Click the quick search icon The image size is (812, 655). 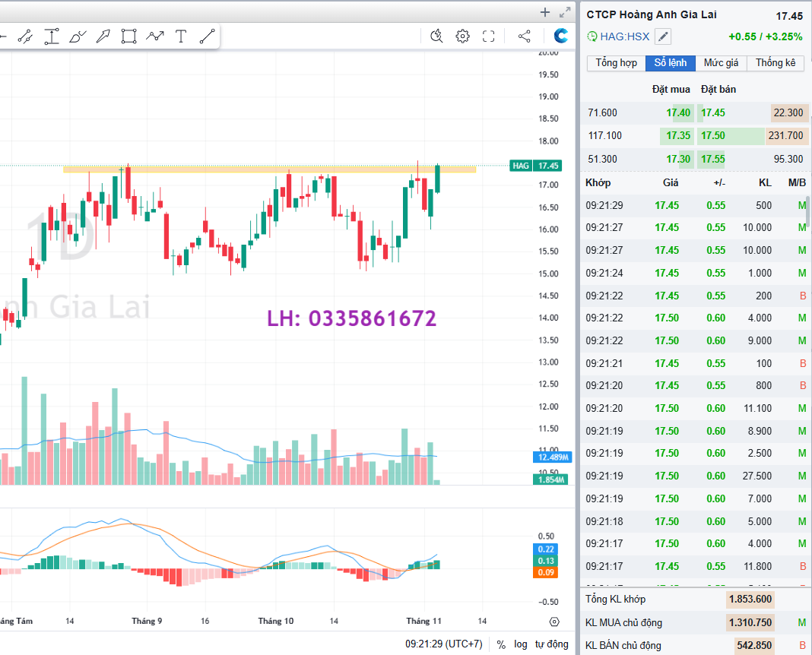point(436,36)
